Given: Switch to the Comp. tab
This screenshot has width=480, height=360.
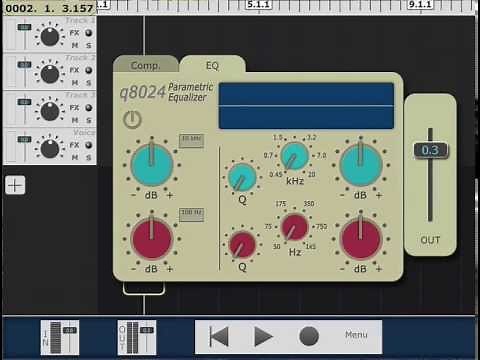Looking at the screenshot, I should (x=145, y=65).
